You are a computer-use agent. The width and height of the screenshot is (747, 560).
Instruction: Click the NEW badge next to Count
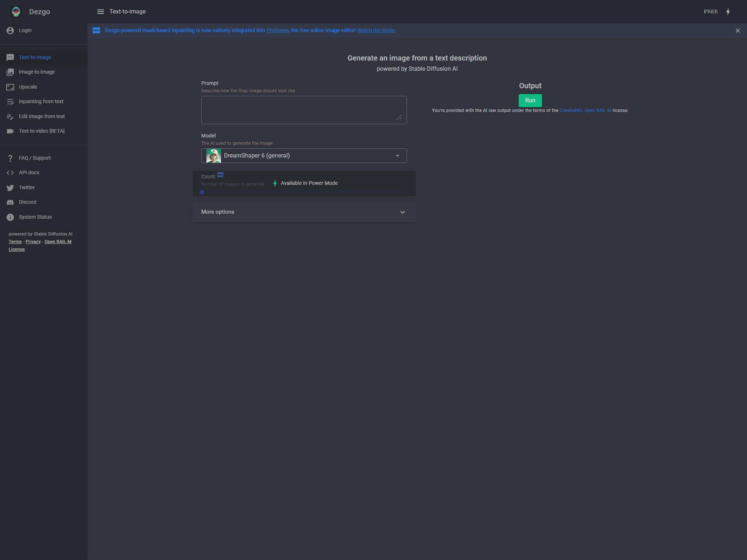[220, 175]
